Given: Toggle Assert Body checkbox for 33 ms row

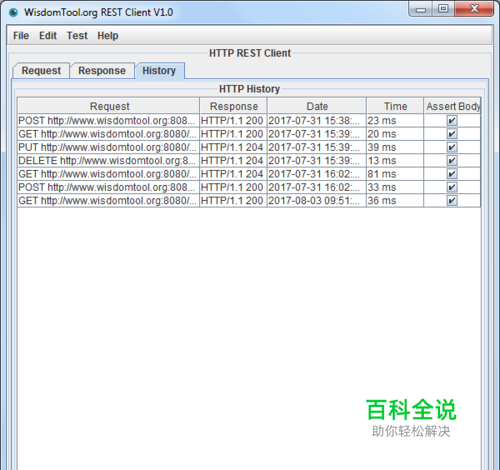Looking at the screenshot, I should pos(452,187).
